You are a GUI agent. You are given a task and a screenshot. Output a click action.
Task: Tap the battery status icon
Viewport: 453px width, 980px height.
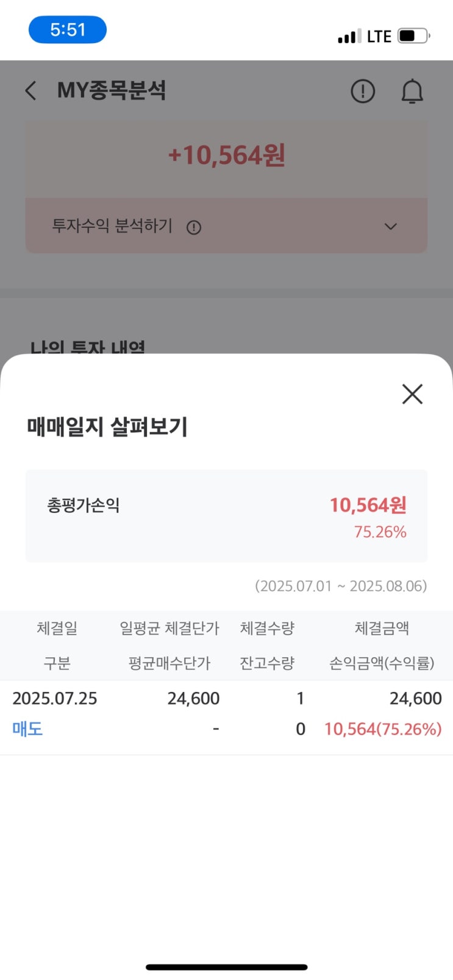click(413, 36)
